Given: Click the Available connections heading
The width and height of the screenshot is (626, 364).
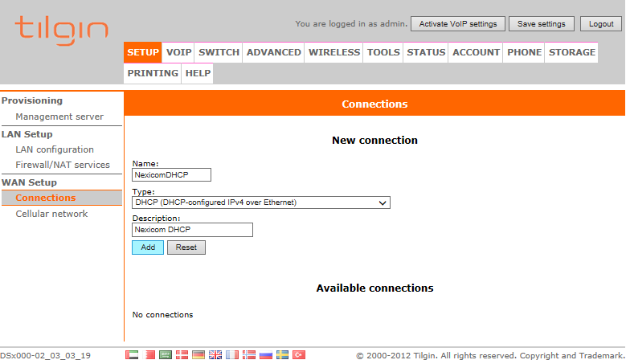Looking at the screenshot, I should coord(374,288).
